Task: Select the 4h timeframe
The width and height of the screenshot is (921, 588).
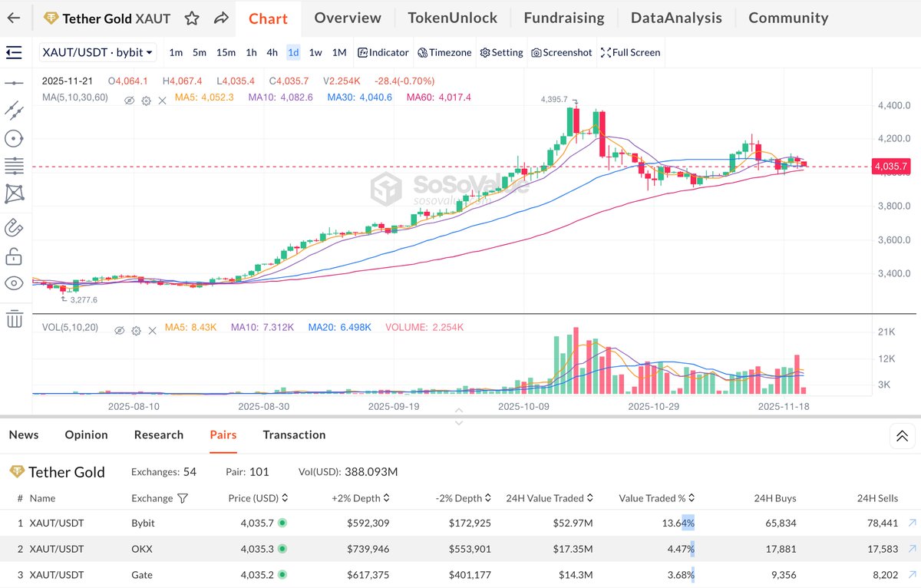Action: coord(272,52)
